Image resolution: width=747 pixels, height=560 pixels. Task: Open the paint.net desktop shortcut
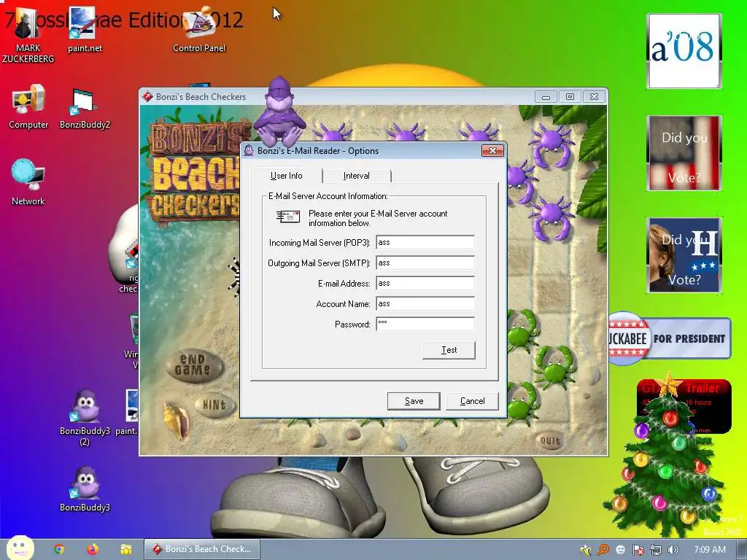[x=85, y=30]
